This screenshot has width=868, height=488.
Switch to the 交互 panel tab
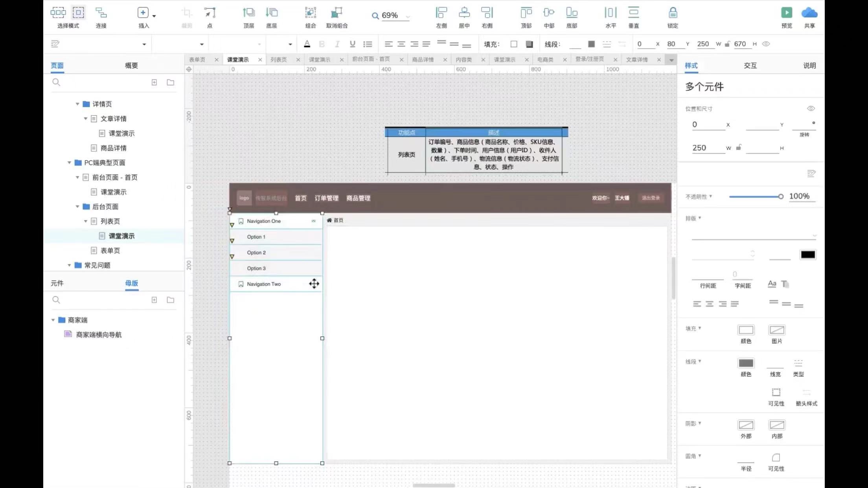click(x=750, y=66)
